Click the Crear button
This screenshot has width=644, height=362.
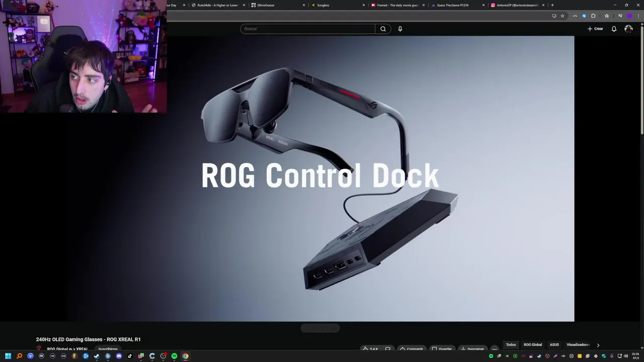click(595, 29)
